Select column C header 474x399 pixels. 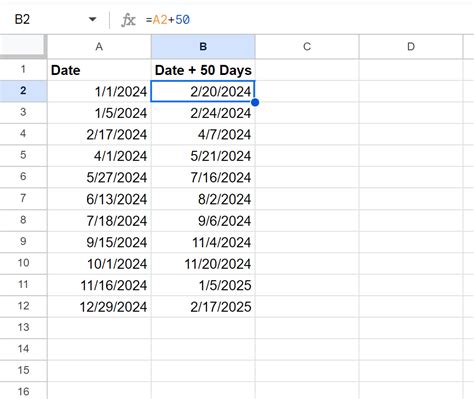307,47
